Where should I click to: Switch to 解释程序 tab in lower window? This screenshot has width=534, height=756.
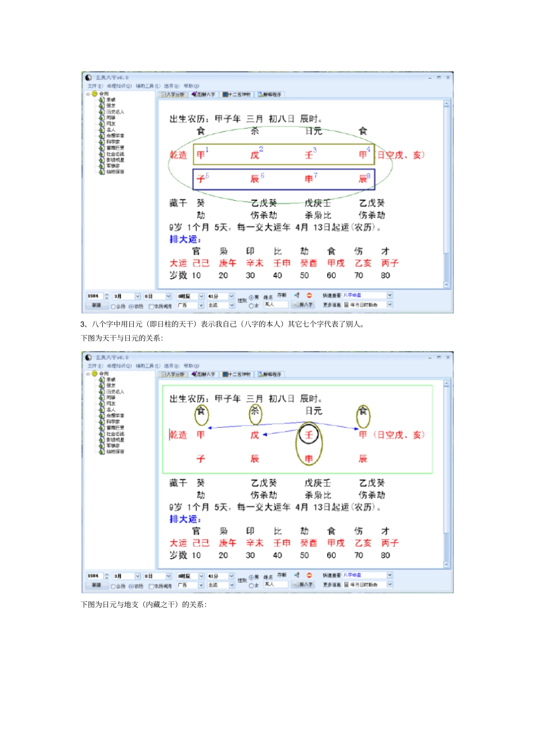(270, 374)
